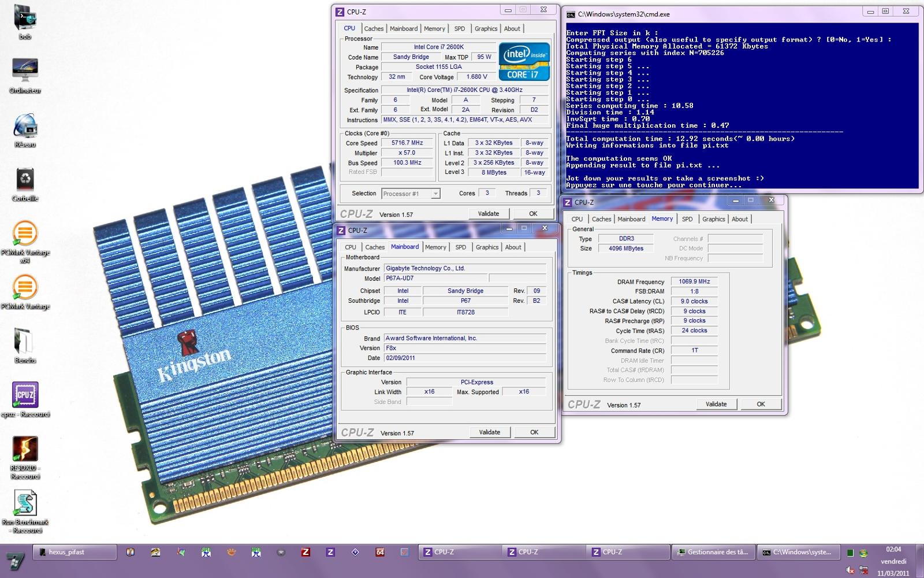Switch to SPD tab in the top CPU-Z window

(x=460, y=28)
